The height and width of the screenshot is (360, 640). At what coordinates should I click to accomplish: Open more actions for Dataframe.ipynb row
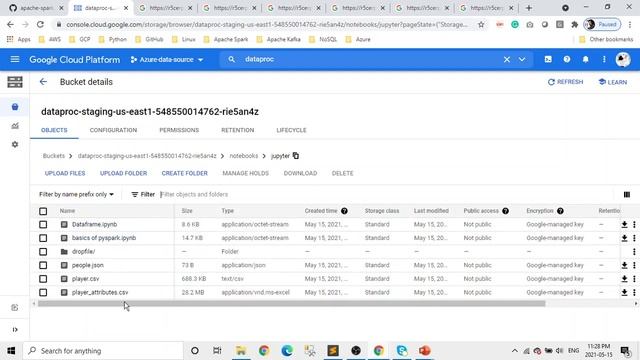[x=634, y=224]
